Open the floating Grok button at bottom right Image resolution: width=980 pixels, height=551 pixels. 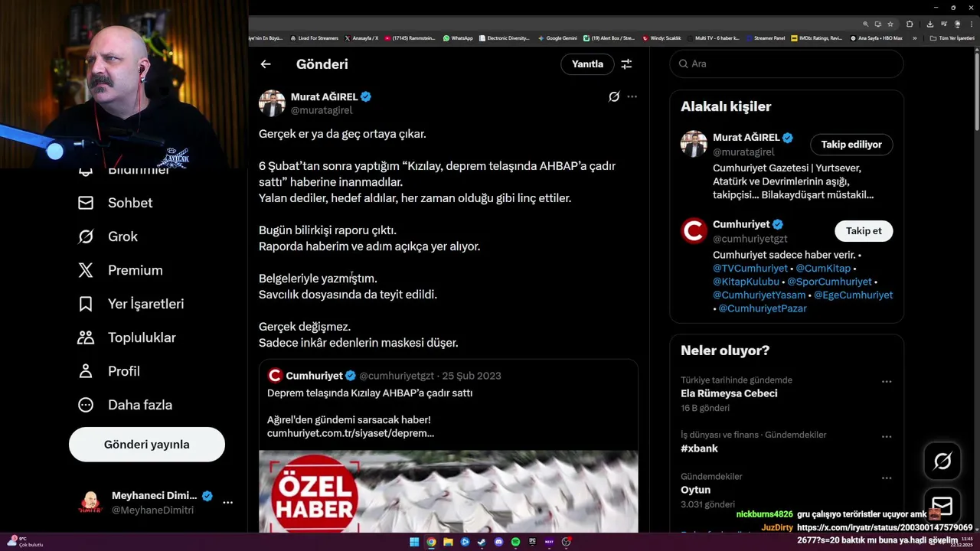pyautogui.click(x=942, y=461)
